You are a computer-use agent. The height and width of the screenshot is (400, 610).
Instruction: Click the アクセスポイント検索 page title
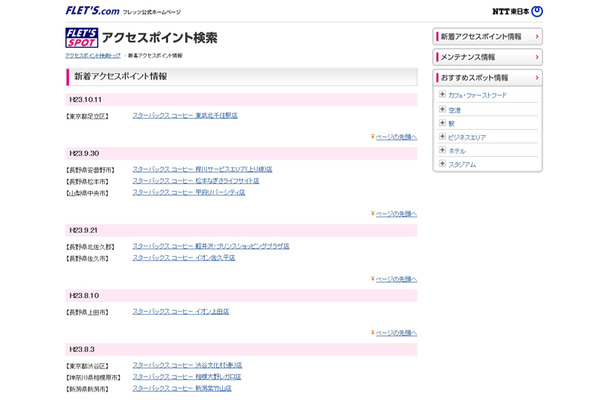pyautogui.click(x=160, y=38)
